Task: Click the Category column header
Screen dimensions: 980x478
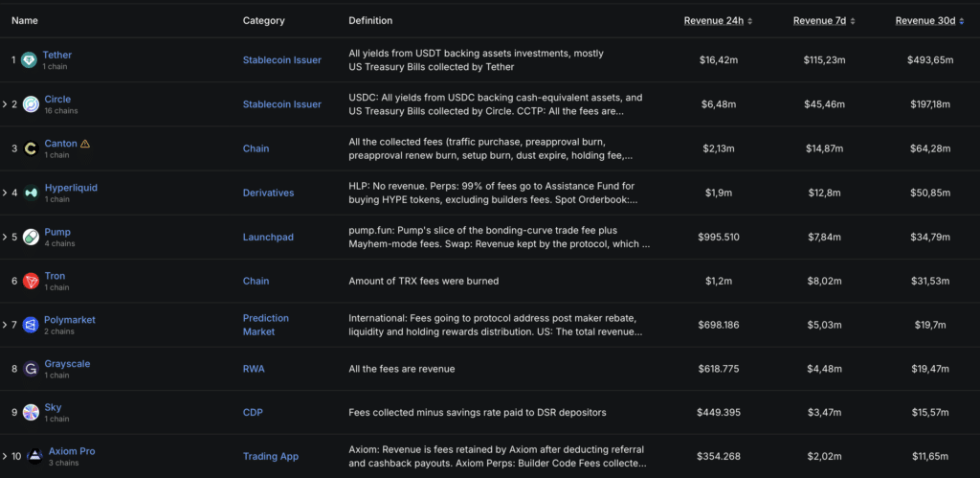Action: click(264, 21)
